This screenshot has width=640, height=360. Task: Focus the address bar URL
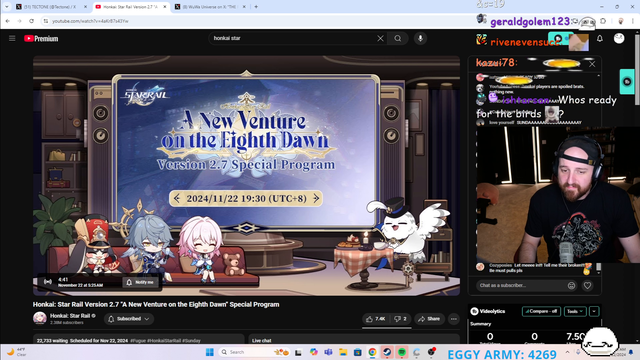(x=90, y=21)
